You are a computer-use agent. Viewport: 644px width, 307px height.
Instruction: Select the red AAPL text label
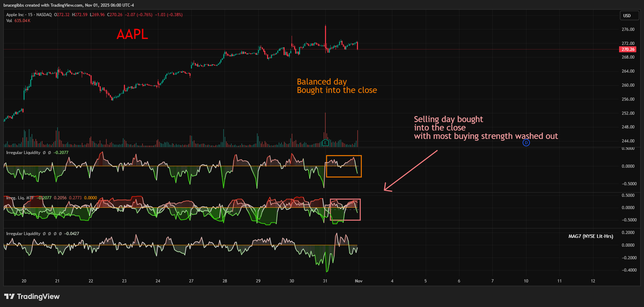pyautogui.click(x=132, y=34)
